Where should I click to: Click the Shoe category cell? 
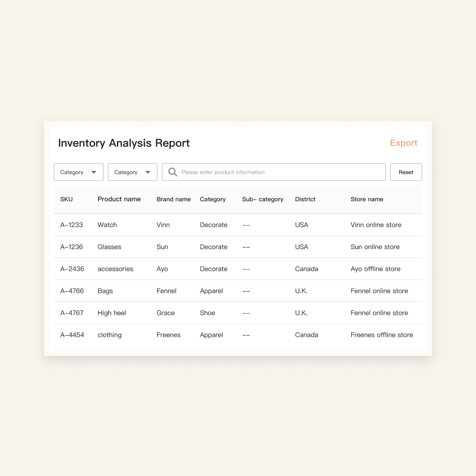click(x=207, y=313)
